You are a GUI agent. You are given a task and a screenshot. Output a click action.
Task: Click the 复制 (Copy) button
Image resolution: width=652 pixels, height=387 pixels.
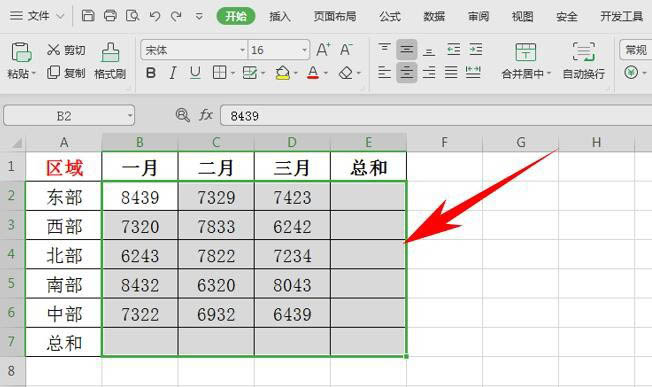point(66,73)
